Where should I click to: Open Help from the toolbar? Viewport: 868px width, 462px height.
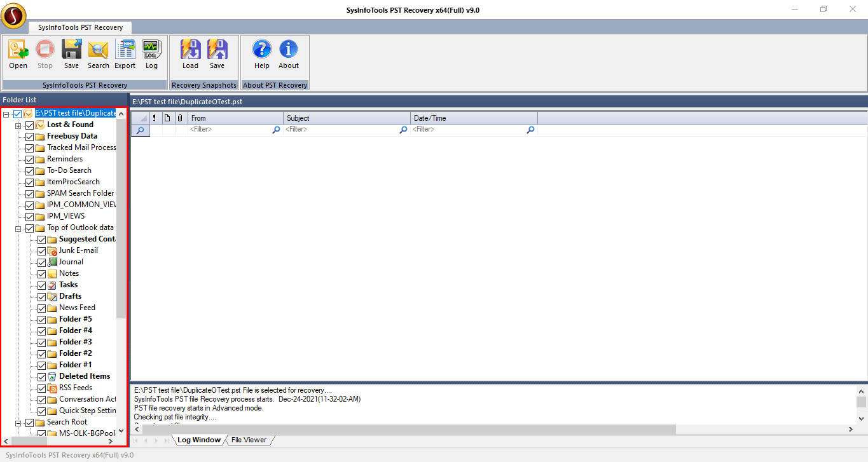click(262, 50)
